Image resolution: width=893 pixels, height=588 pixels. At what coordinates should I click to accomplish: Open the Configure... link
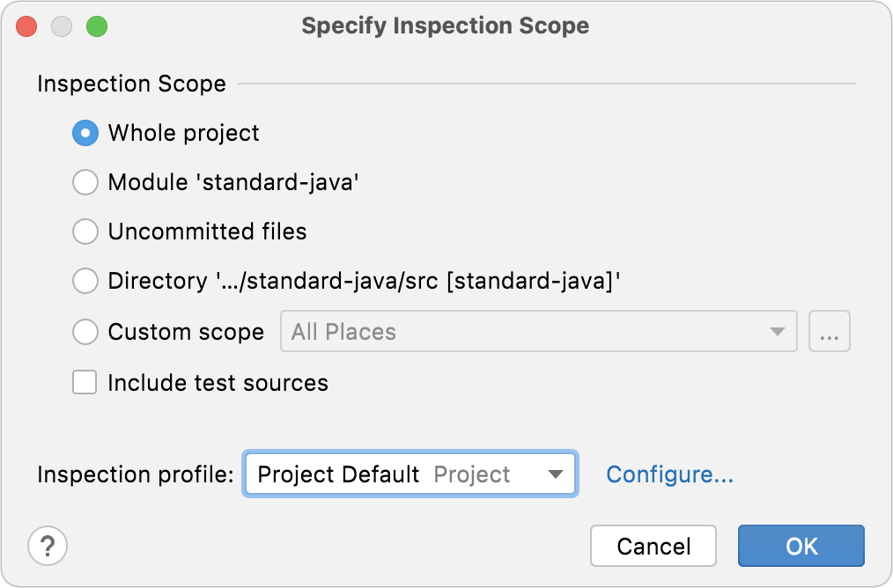tap(669, 474)
